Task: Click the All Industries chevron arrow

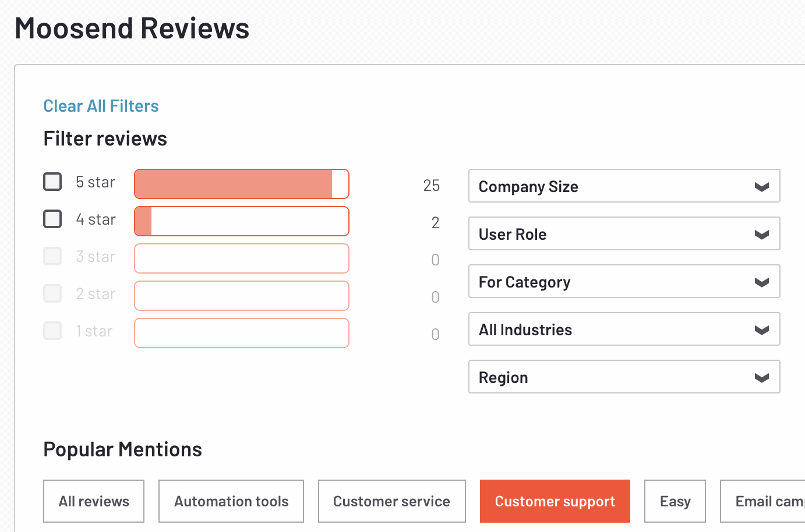Action: (761, 329)
